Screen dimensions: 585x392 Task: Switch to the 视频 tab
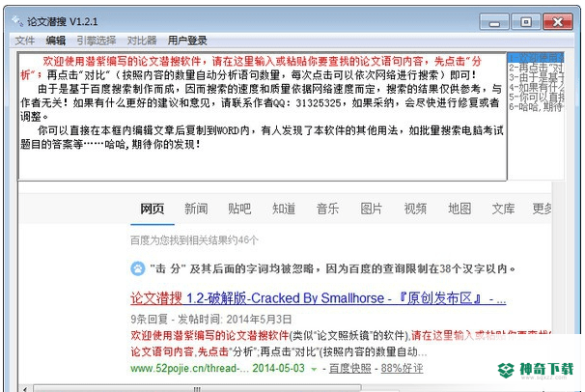click(416, 209)
